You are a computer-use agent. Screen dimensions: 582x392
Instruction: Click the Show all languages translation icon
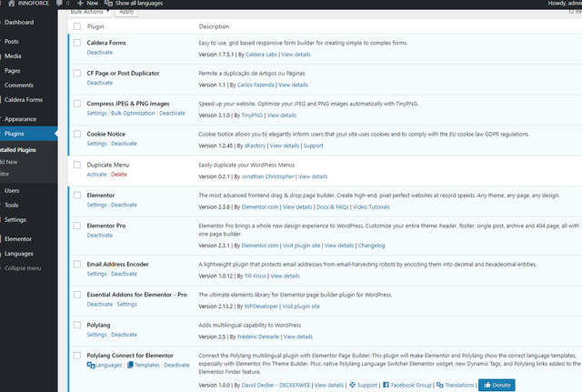pos(108,3)
